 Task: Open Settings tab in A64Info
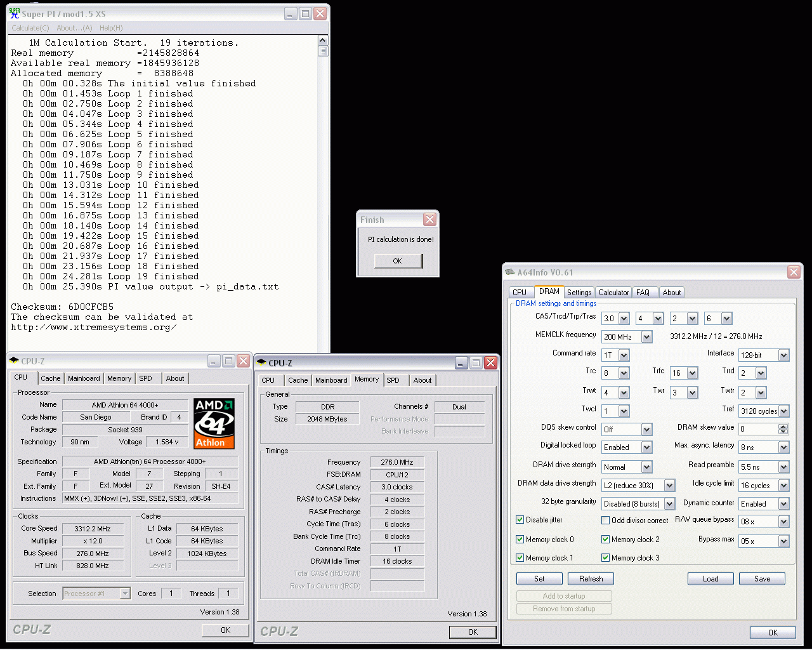pos(579,293)
